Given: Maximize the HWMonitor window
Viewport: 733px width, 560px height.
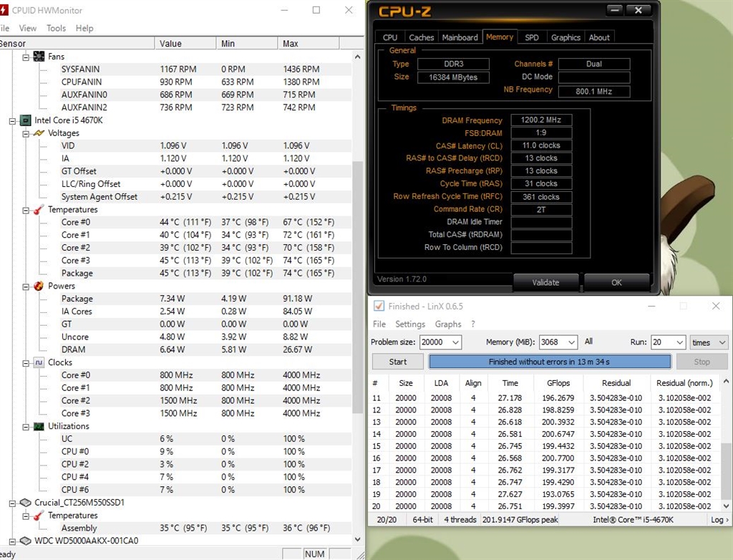Looking at the screenshot, I should 316,10.
